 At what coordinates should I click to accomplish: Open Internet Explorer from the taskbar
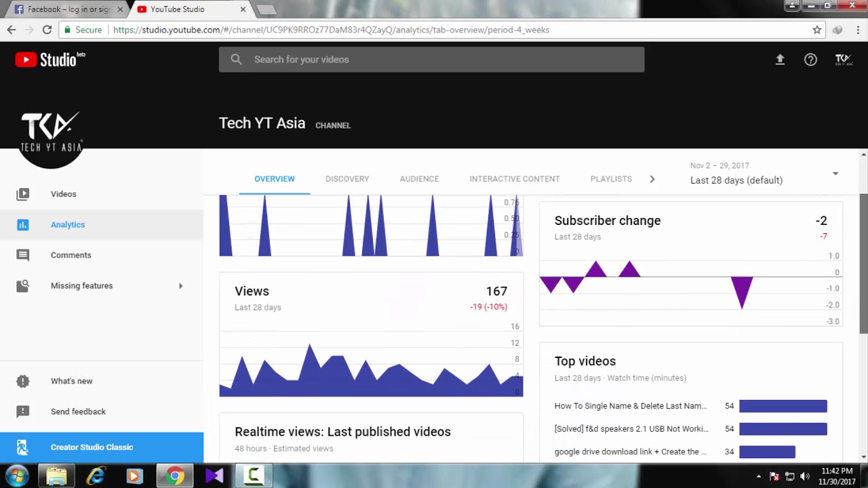click(96, 476)
